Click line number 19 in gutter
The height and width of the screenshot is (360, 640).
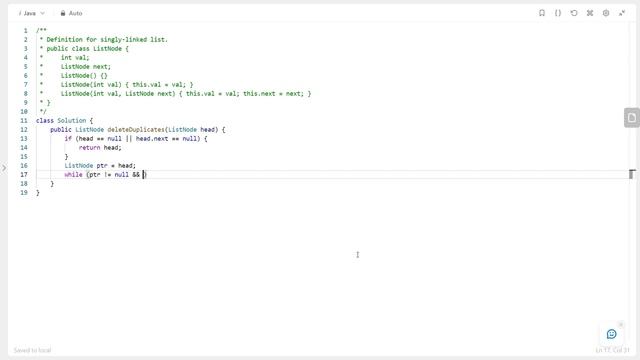(x=24, y=192)
